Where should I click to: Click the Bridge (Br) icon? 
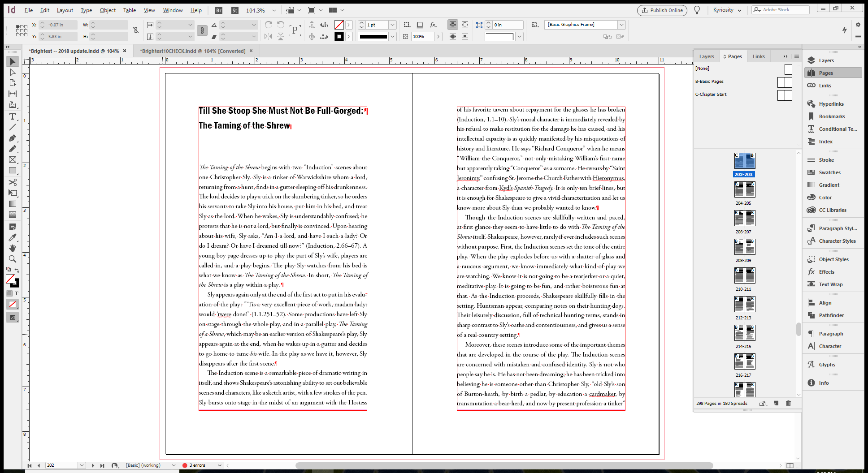pyautogui.click(x=219, y=10)
